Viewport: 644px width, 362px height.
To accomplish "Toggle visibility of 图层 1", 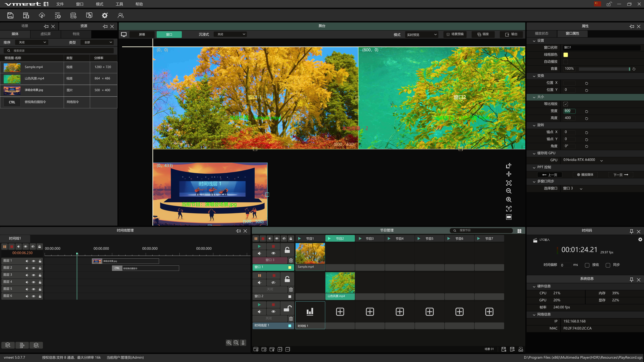I will tap(34, 261).
